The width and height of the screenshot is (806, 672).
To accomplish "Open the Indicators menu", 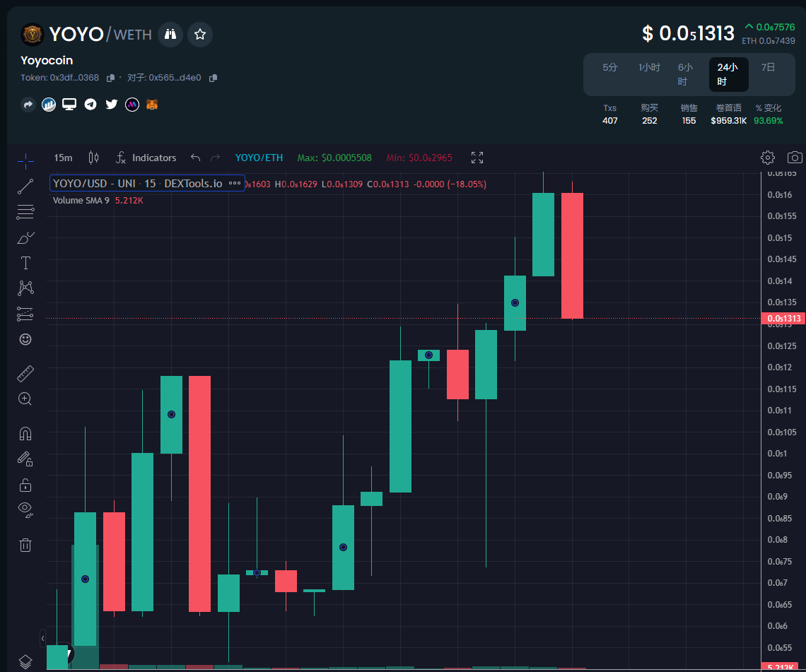I will tap(146, 158).
